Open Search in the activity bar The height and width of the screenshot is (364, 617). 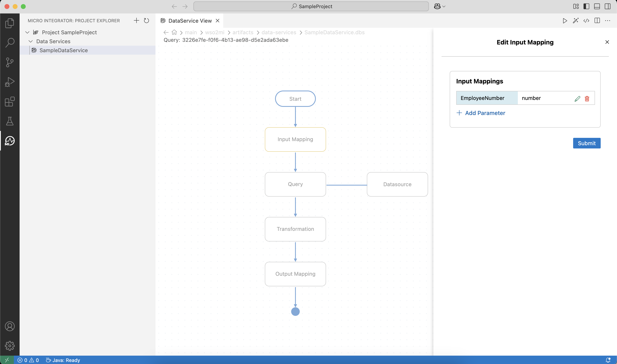[10, 43]
